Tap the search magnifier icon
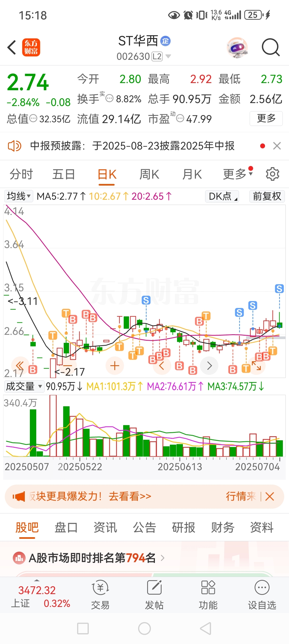 tap(271, 48)
